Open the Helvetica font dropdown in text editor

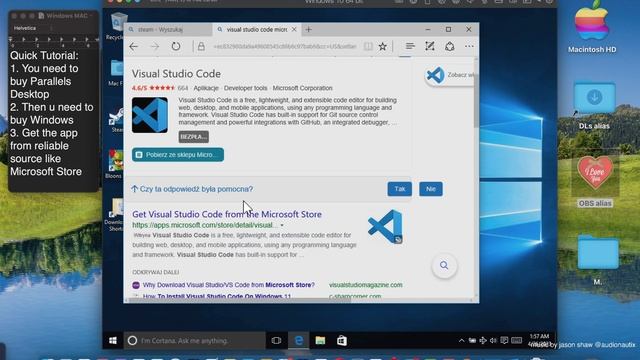(31, 28)
